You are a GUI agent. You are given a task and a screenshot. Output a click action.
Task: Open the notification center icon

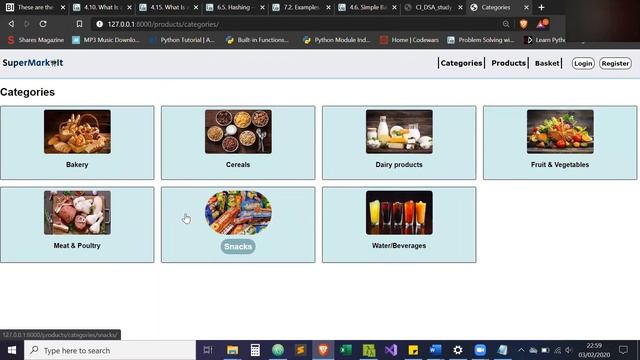tap(623, 350)
